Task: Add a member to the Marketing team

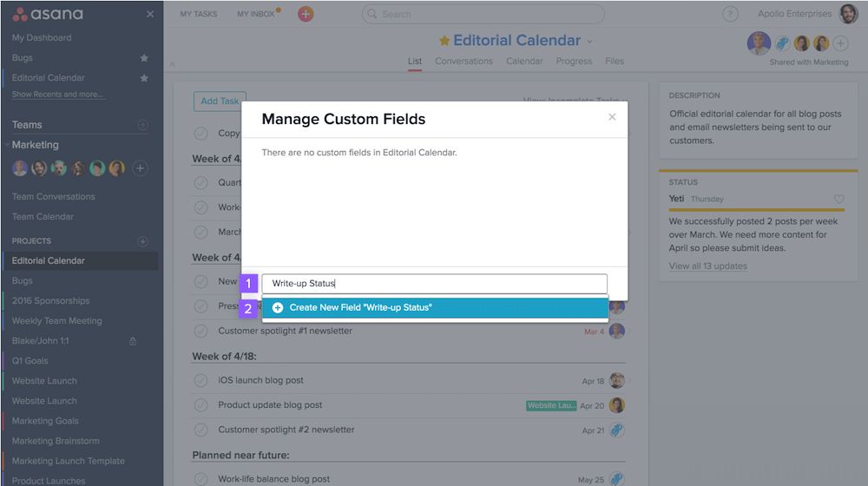Action: [x=140, y=168]
